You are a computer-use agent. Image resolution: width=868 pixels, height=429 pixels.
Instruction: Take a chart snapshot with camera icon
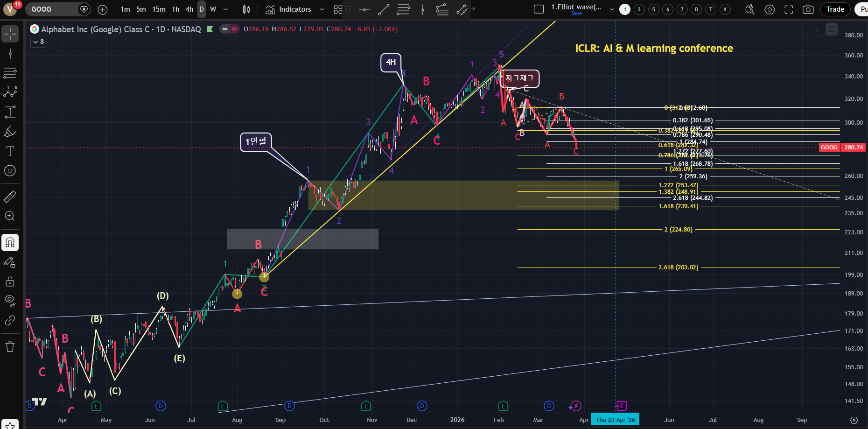pos(808,9)
